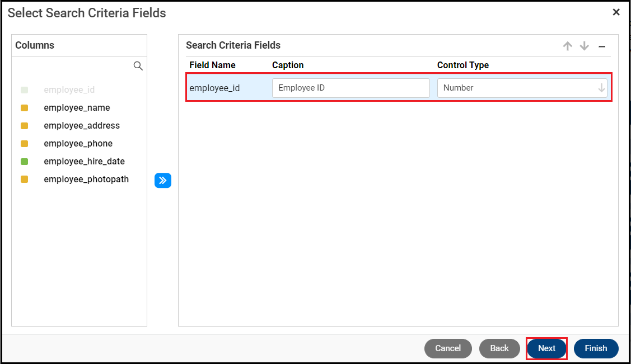Close the Select Search Criteria dialog
Viewport: 631px width, 364px height.
point(616,12)
